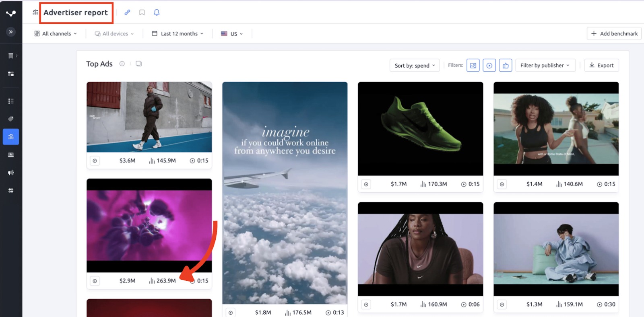
Task: Expand the Last 12 months date dropdown
Action: tap(178, 34)
